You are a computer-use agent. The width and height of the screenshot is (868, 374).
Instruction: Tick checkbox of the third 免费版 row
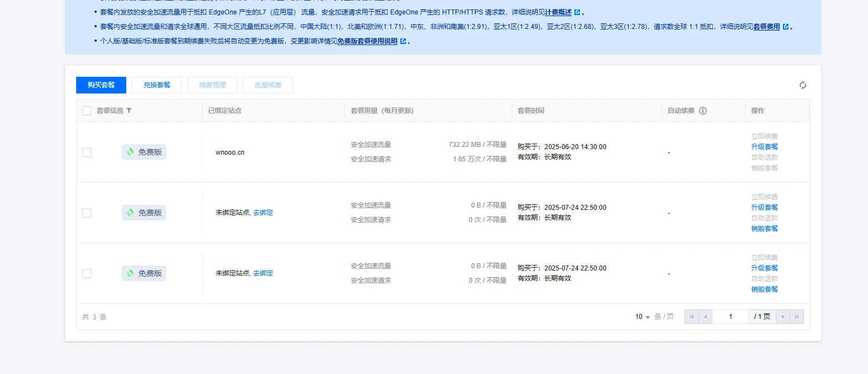click(87, 274)
